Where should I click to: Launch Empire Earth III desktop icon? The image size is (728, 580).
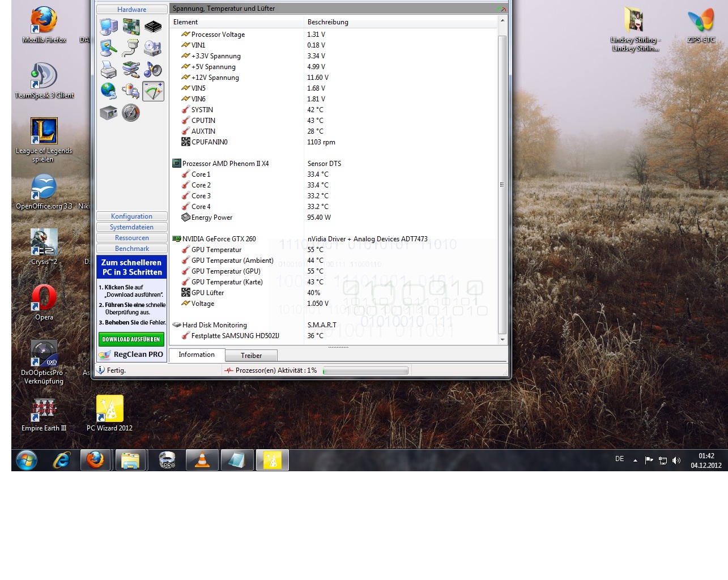(44, 413)
